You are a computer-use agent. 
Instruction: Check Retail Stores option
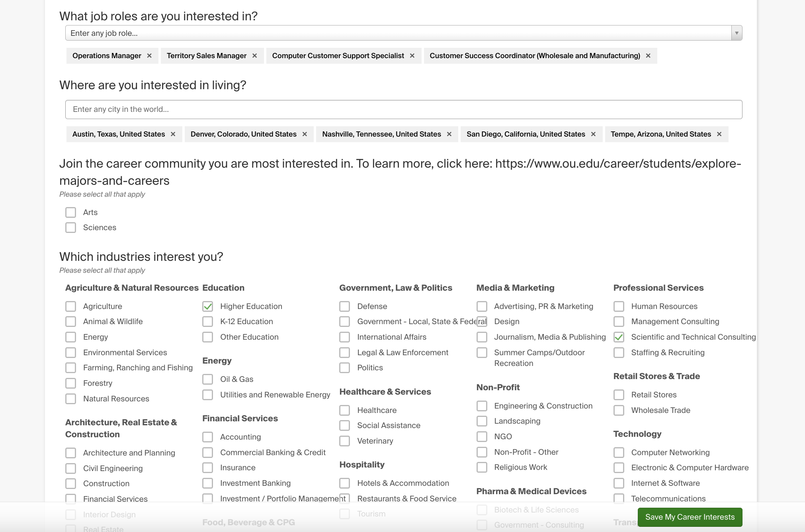point(619,395)
